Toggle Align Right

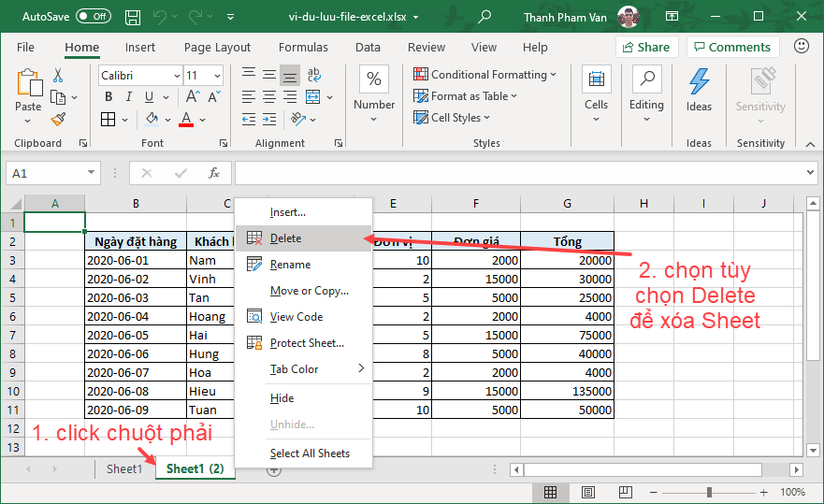(x=290, y=96)
